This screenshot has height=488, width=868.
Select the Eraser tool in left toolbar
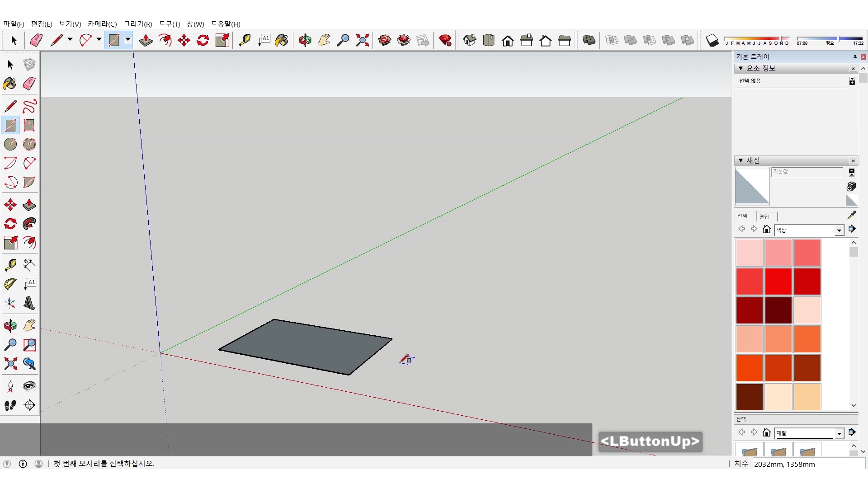pyautogui.click(x=29, y=84)
